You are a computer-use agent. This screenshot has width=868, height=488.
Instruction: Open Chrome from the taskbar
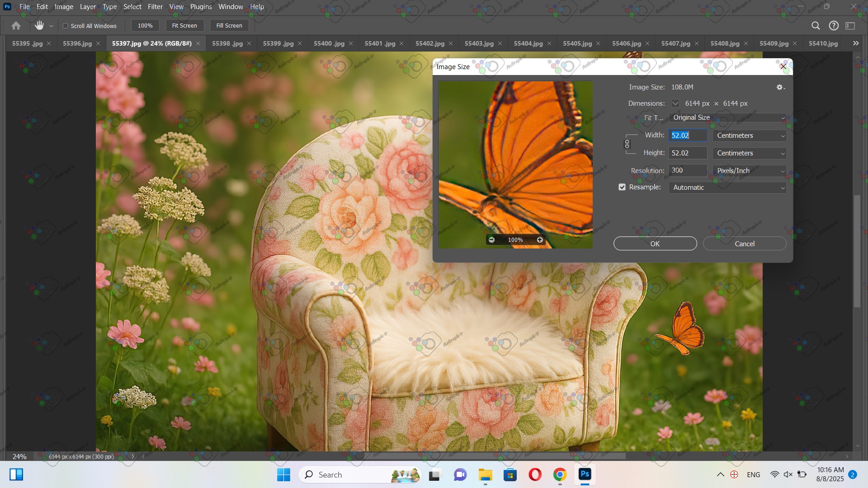click(x=560, y=474)
